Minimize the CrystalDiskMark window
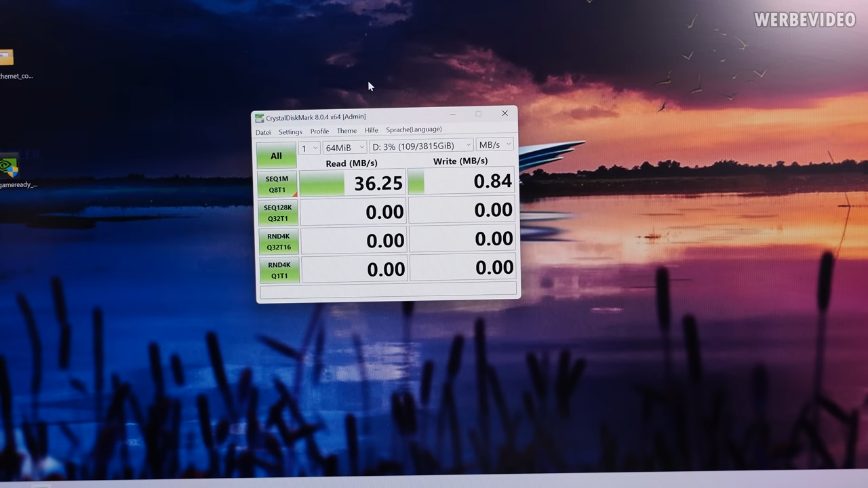 [x=452, y=114]
